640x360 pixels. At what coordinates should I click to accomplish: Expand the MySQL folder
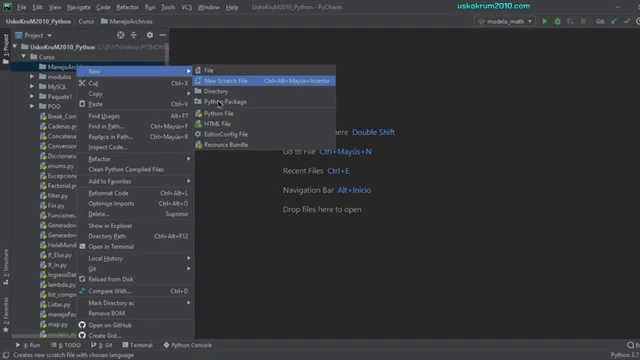pyautogui.click(x=32, y=86)
